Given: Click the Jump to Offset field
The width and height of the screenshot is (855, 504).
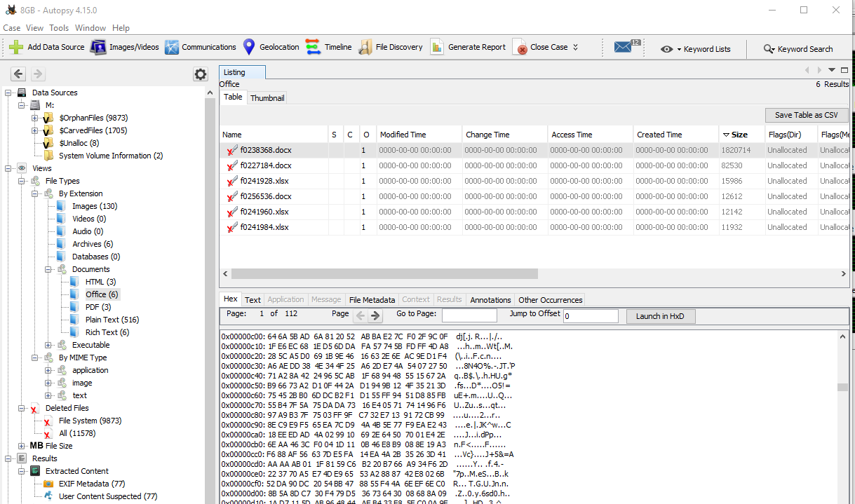Looking at the screenshot, I should pyautogui.click(x=591, y=316).
